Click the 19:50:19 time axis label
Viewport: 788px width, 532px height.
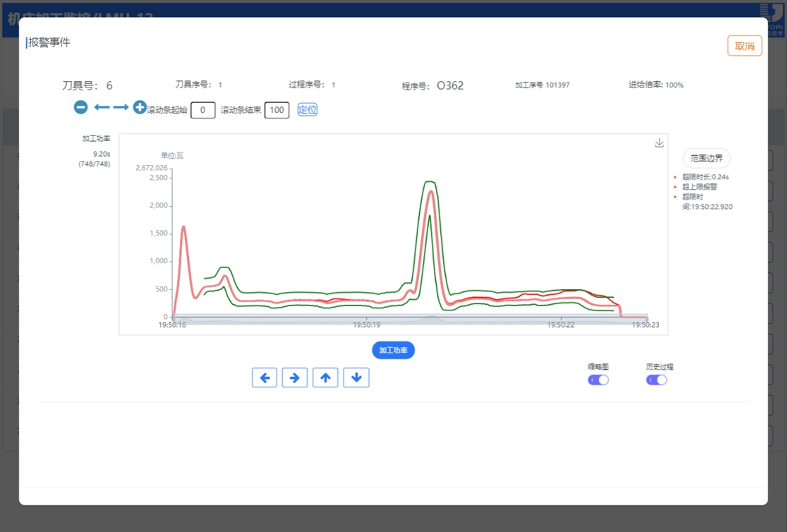tap(366, 325)
